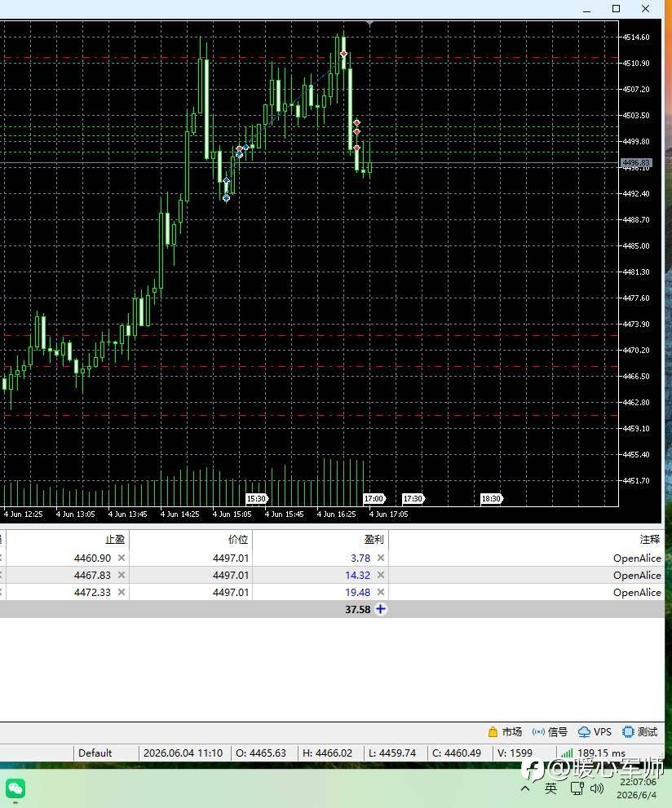Sort by the 注释 column header
The height and width of the screenshot is (808, 672).
650,540
